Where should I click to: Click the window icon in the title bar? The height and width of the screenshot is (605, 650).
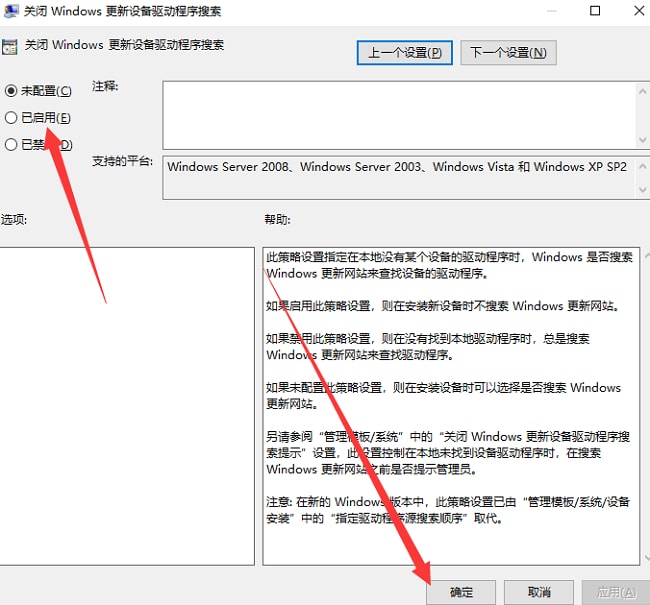click(x=9, y=12)
